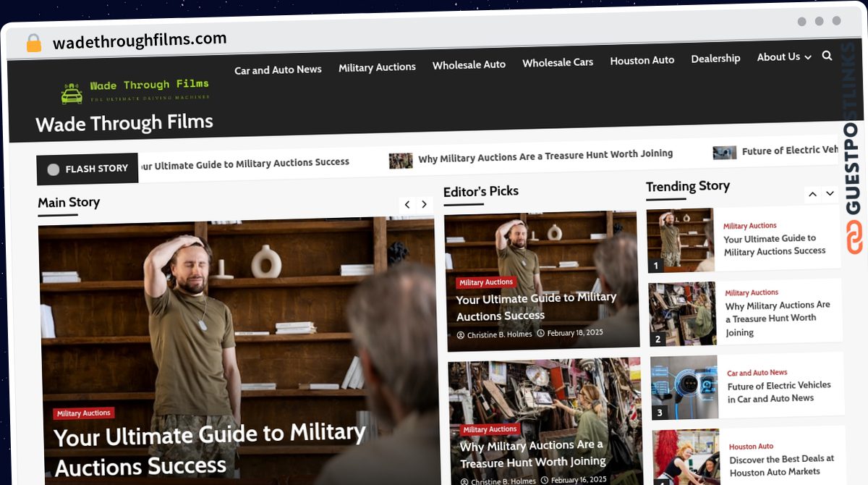Advance the Main Story carousel with the right arrow

pyautogui.click(x=424, y=205)
